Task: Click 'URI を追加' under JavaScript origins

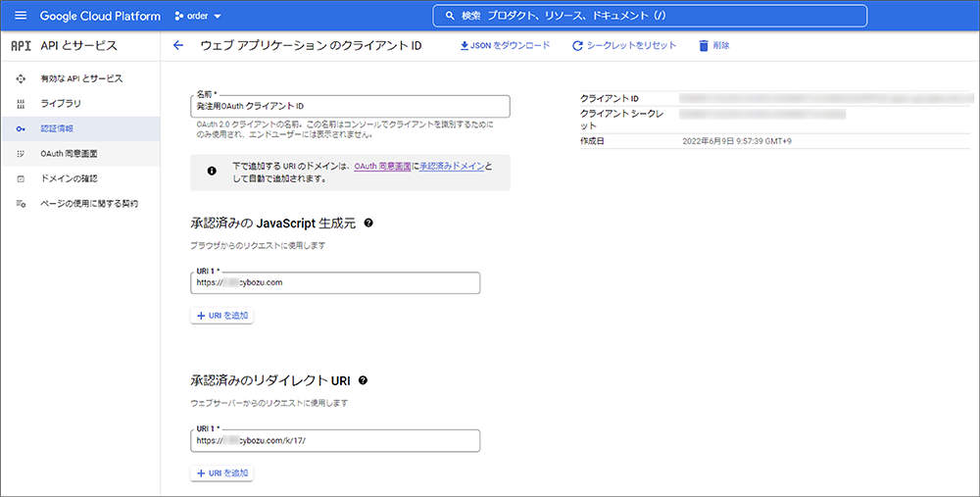Action: click(x=221, y=316)
